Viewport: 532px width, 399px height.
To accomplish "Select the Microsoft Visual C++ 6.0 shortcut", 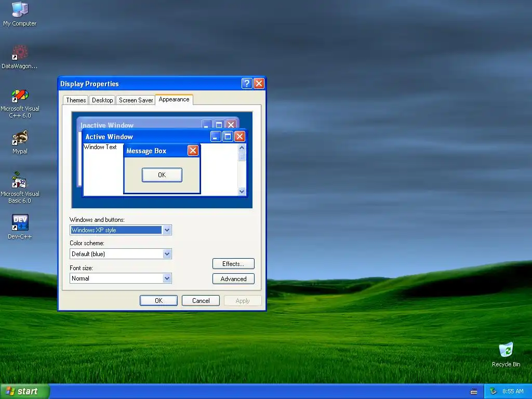I will pyautogui.click(x=20, y=103).
